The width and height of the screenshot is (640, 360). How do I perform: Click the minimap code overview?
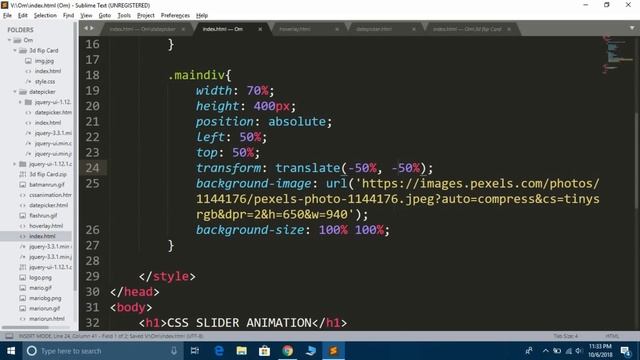(x=618, y=54)
